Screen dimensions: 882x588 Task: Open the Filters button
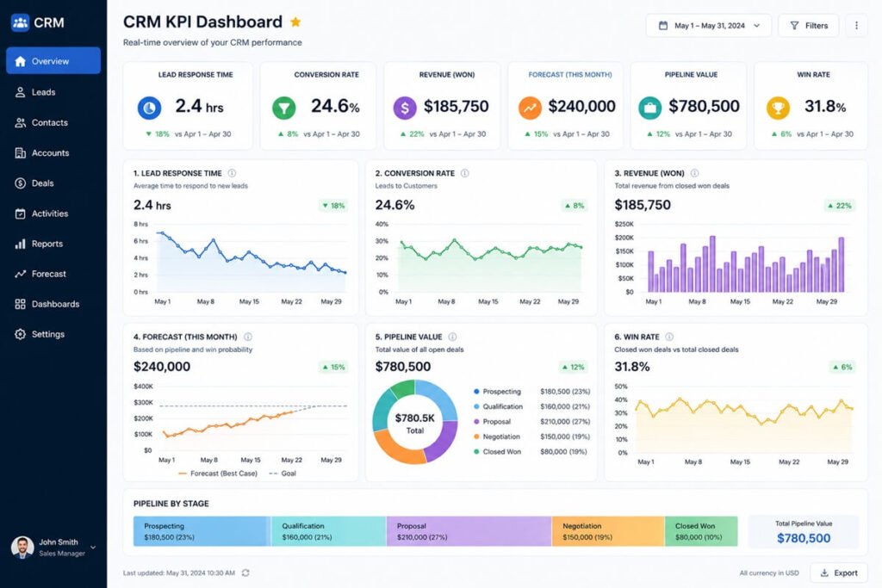(808, 26)
